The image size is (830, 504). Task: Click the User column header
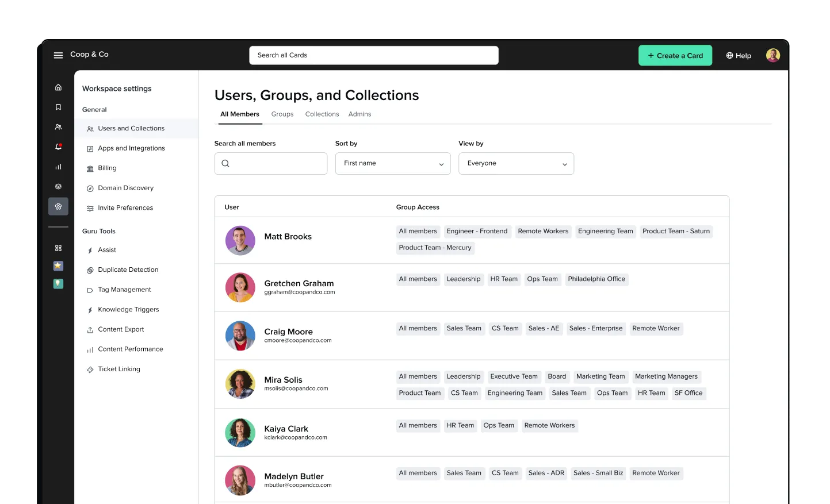232,207
